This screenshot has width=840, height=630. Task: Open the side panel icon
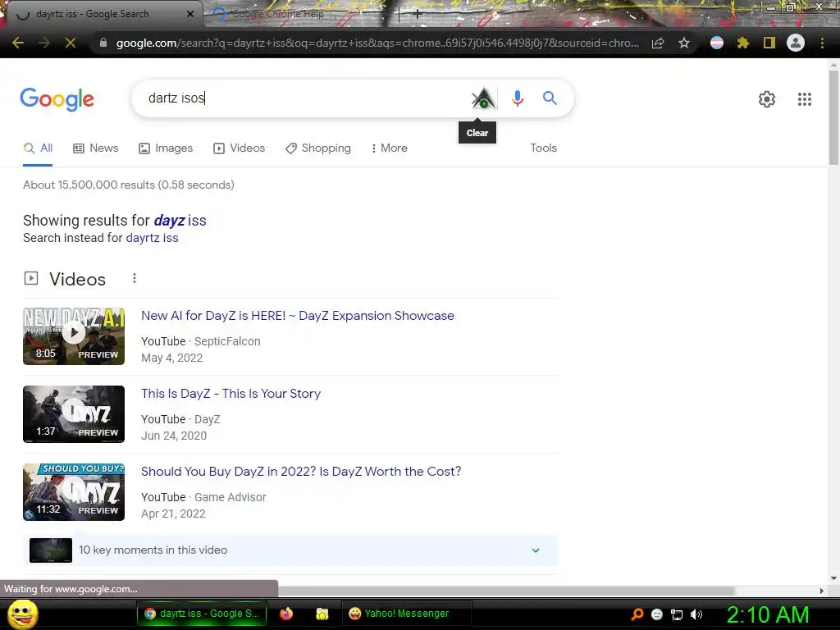[769, 43]
